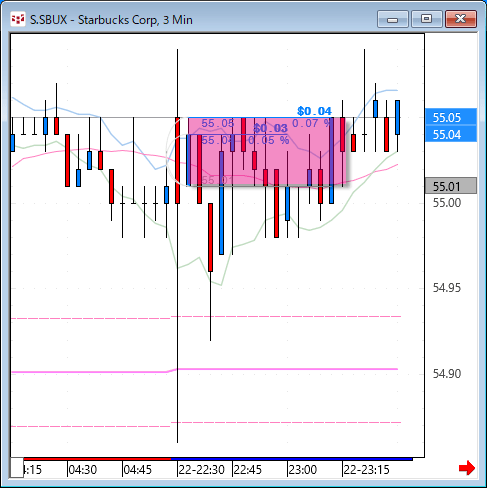Screen dimensions: 487x488
Task: Click the $0.04 measurement label
Action: click(314, 111)
